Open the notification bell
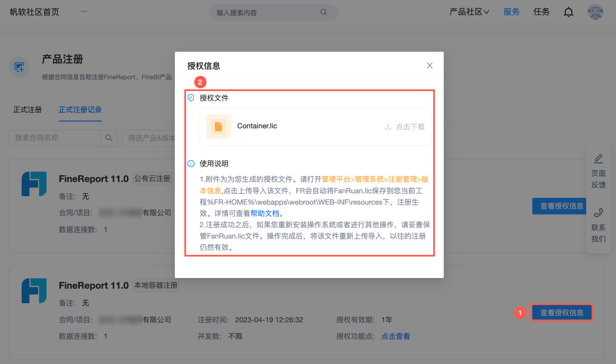This screenshot has width=616, height=364. click(x=568, y=12)
